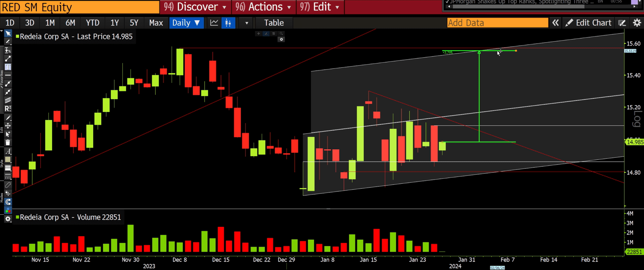The width and height of the screenshot is (644, 270).
Task: Open the edit pencil tool dropdown in Edit section
Action: click(8, 118)
